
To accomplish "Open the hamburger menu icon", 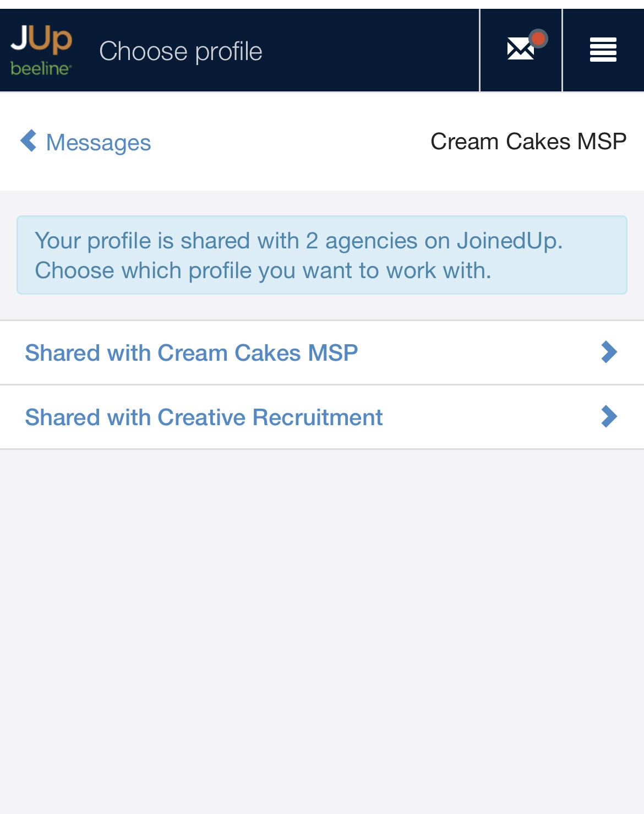I will pyautogui.click(x=603, y=50).
